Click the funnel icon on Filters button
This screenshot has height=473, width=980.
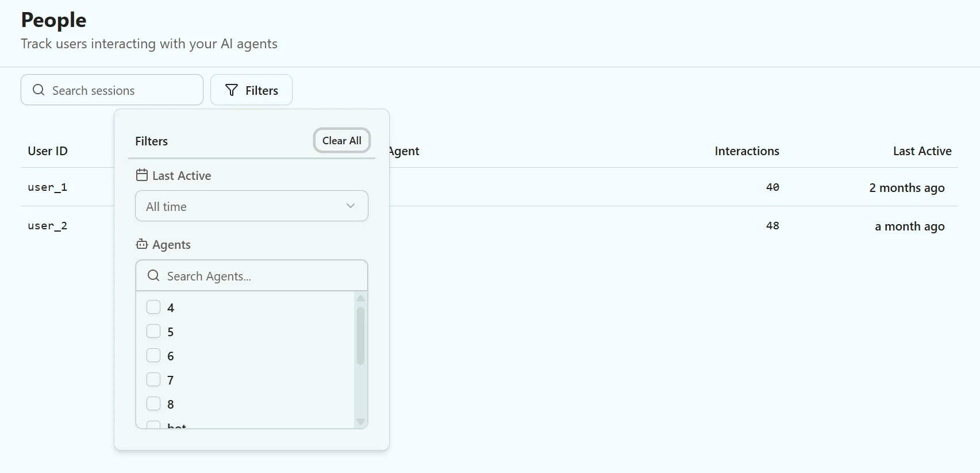click(232, 90)
